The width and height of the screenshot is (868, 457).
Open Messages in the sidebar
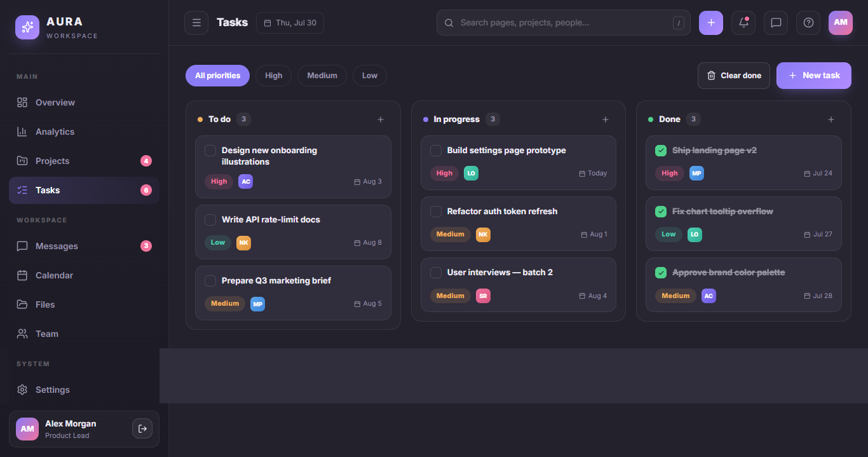tap(84, 246)
